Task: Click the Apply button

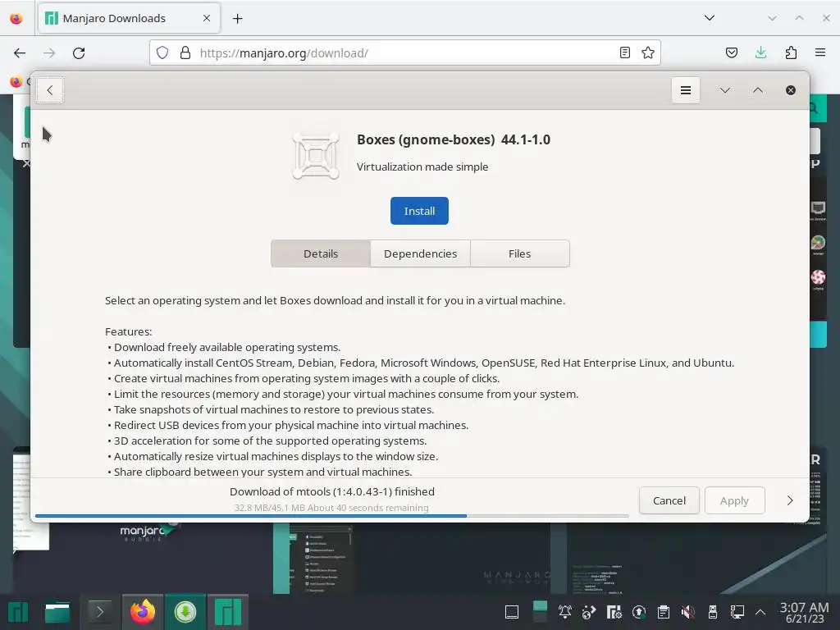Action: (x=734, y=500)
